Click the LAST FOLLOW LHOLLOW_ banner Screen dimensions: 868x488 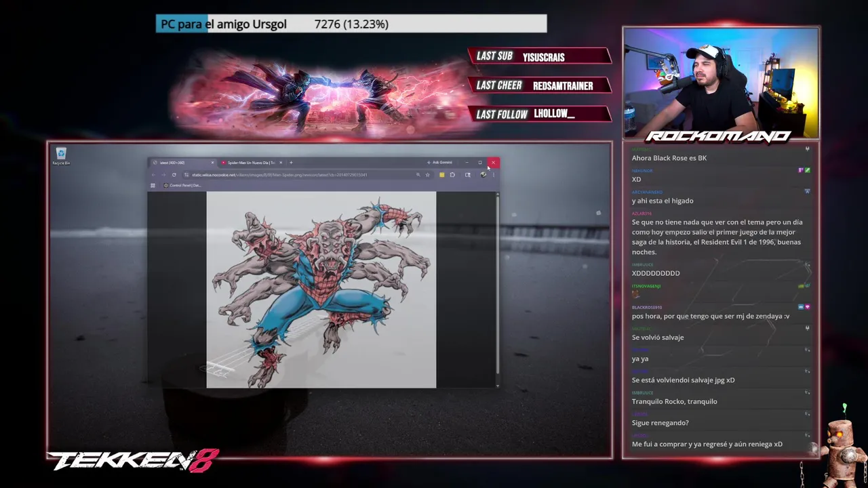[540, 114]
